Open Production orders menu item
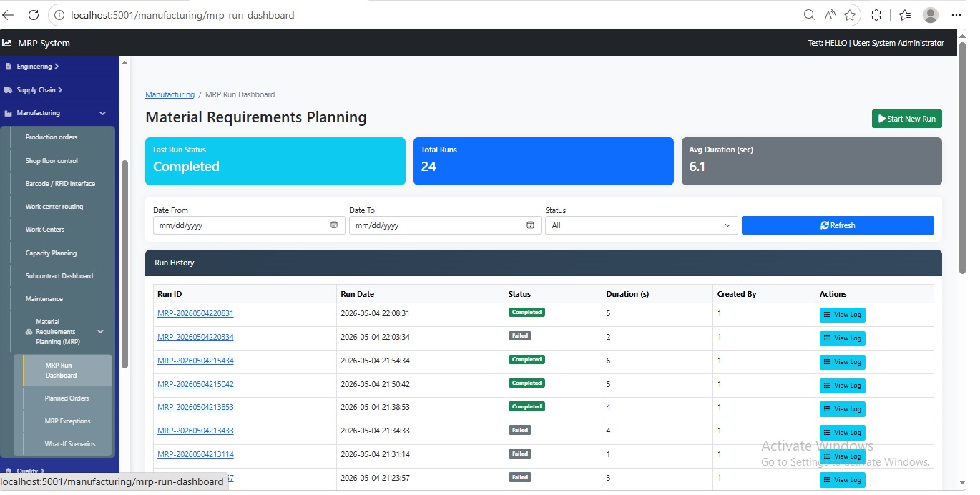Screen dimensions: 980x495 click(x=52, y=137)
